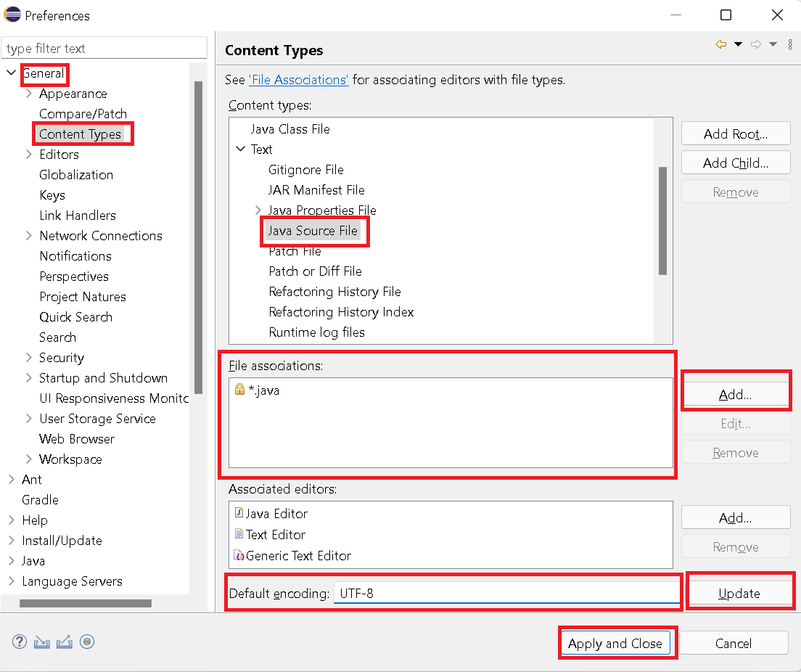
Task: Click the Generic Text Editor icon
Action: point(239,555)
